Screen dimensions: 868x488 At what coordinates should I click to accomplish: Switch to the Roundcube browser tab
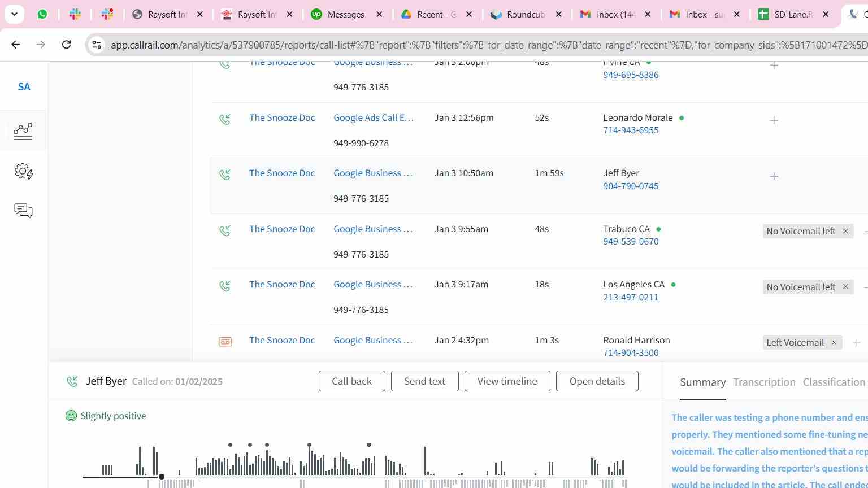click(527, 14)
